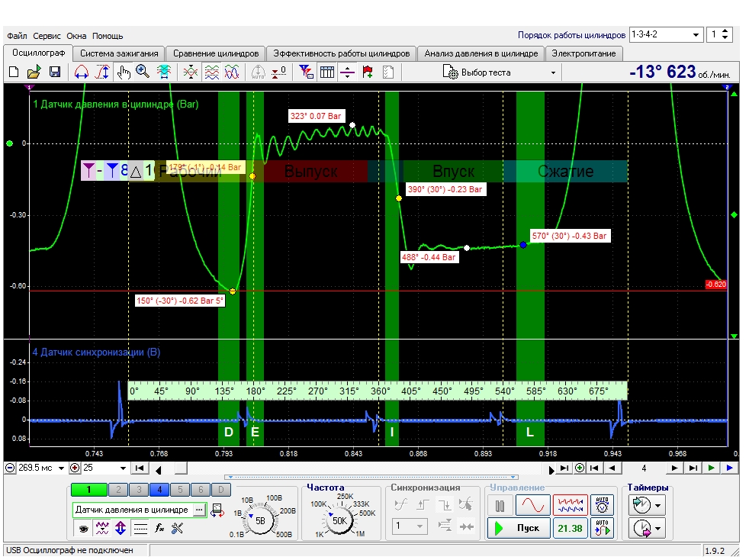Open the first timer dropdown arrow
This screenshot has height=560, width=749.
point(657,505)
